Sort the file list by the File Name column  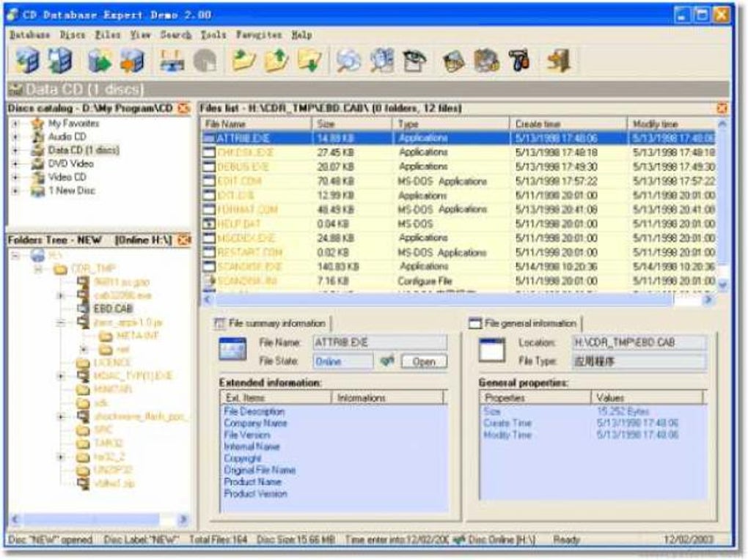(x=257, y=124)
